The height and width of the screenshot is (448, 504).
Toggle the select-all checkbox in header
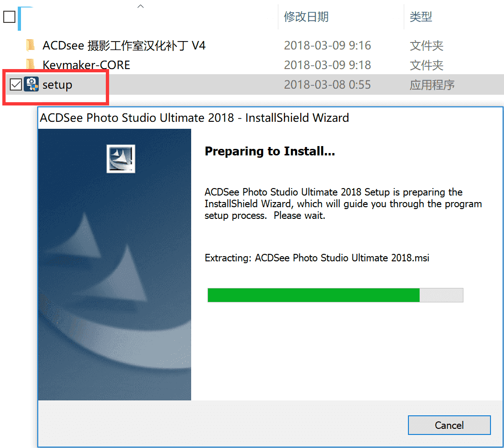click(x=9, y=17)
